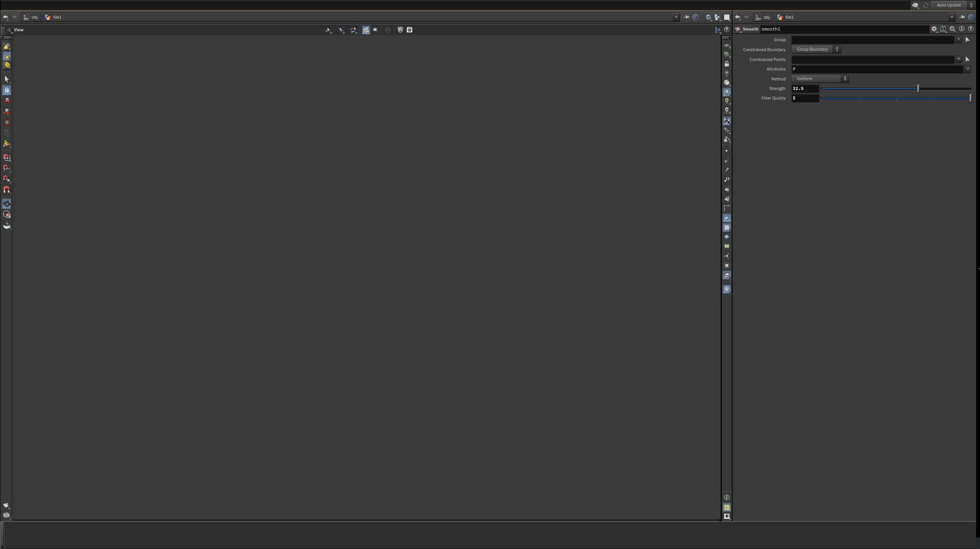
Task: Go back in viewer network path
Action: pos(5,17)
